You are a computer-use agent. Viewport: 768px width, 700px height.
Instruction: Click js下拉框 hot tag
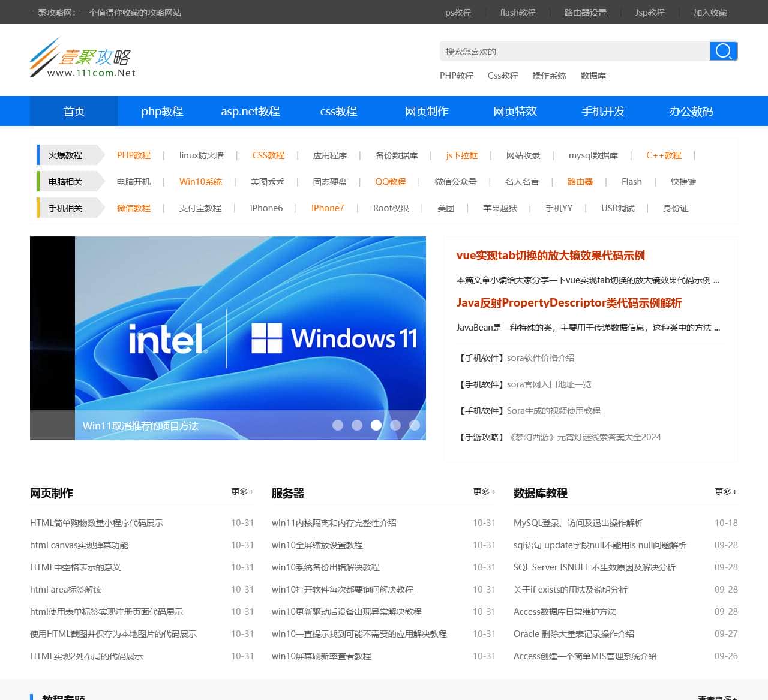coord(461,155)
